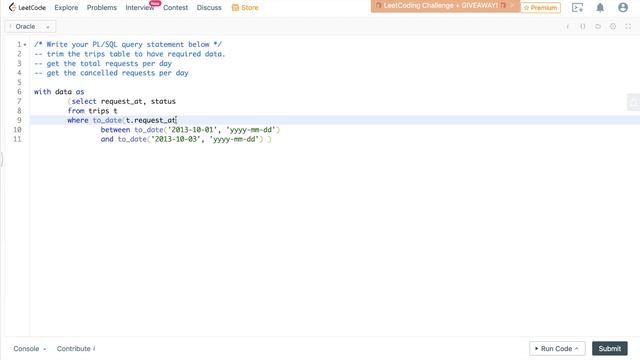Screen dimensions: 640x360
Task: Click the Premium button
Action: click(x=540, y=7)
